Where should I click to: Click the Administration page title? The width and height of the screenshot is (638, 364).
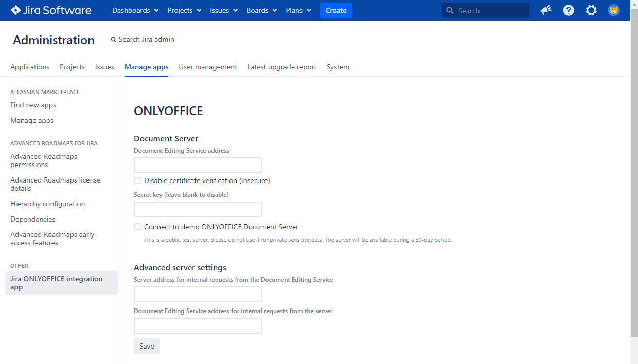point(54,40)
